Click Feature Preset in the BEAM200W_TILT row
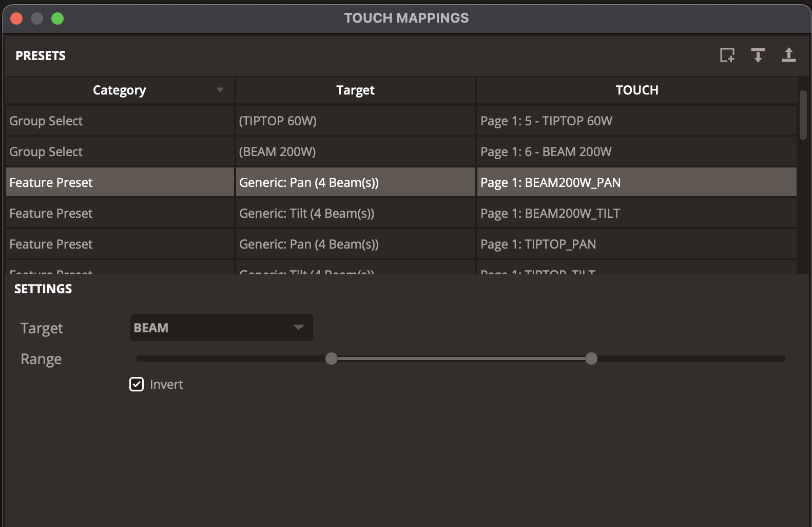This screenshot has height=527, width=812. pos(120,213)
